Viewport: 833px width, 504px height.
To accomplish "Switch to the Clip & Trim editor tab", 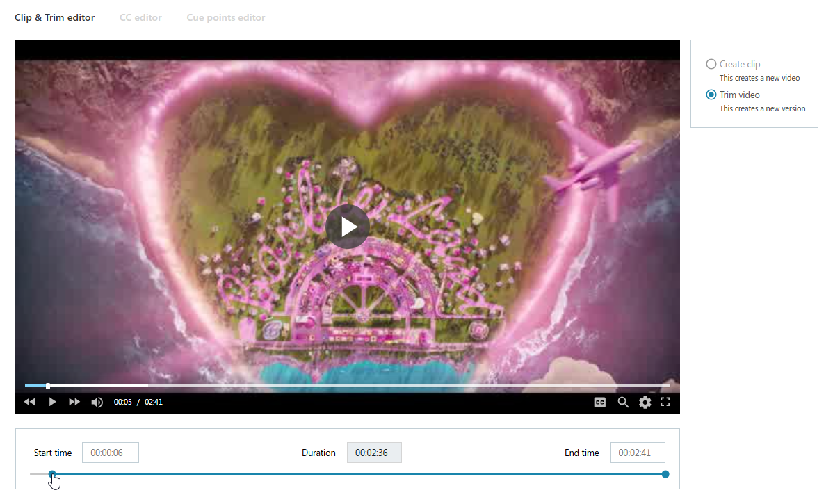I will pyautogui.click(x=55, y=17).
